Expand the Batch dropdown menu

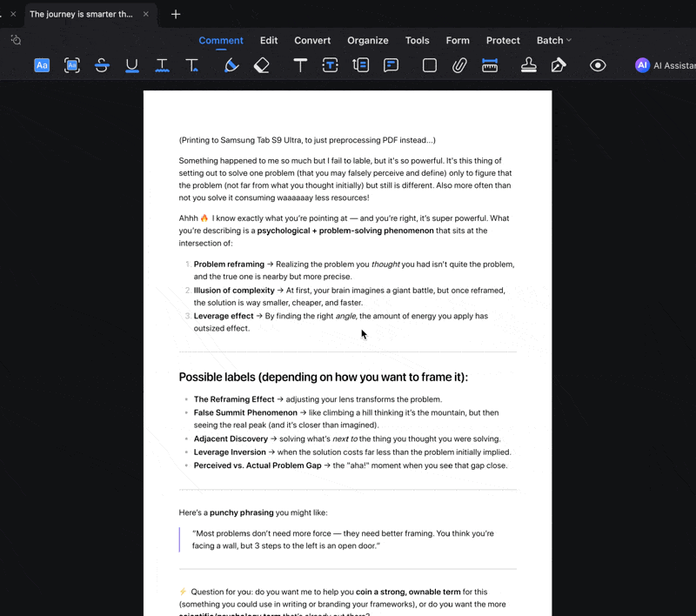(x=554, y=40)
